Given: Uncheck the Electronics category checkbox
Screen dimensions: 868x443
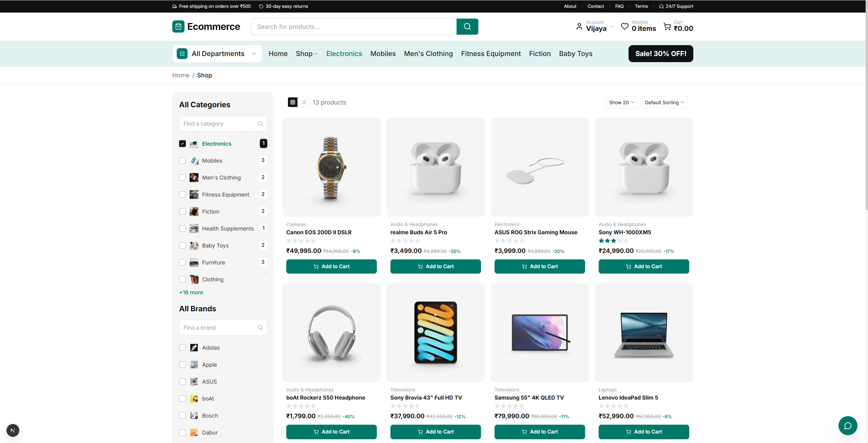Looking at the screenshot, I should (182, 144).
